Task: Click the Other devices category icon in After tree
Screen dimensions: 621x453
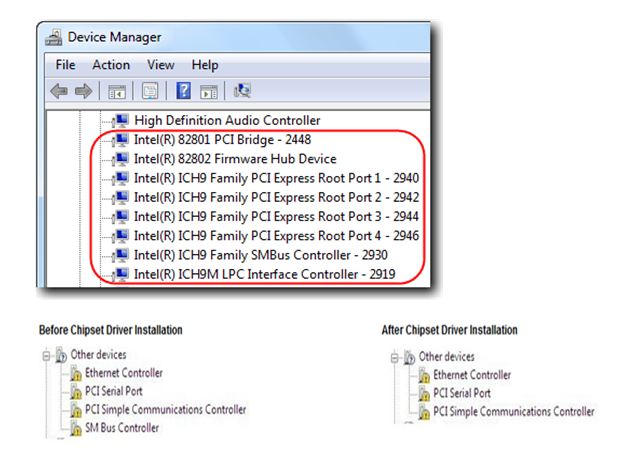Action: 409,357
